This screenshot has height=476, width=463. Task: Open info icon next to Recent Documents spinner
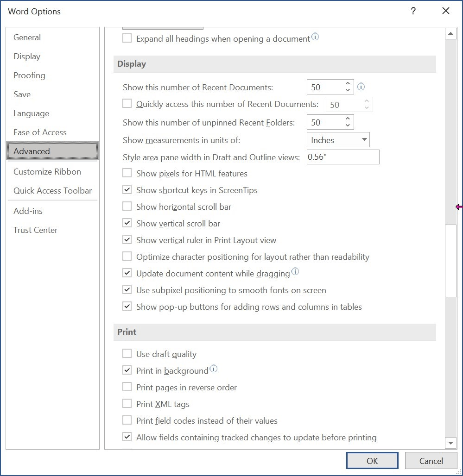click(x=361, y=87)
